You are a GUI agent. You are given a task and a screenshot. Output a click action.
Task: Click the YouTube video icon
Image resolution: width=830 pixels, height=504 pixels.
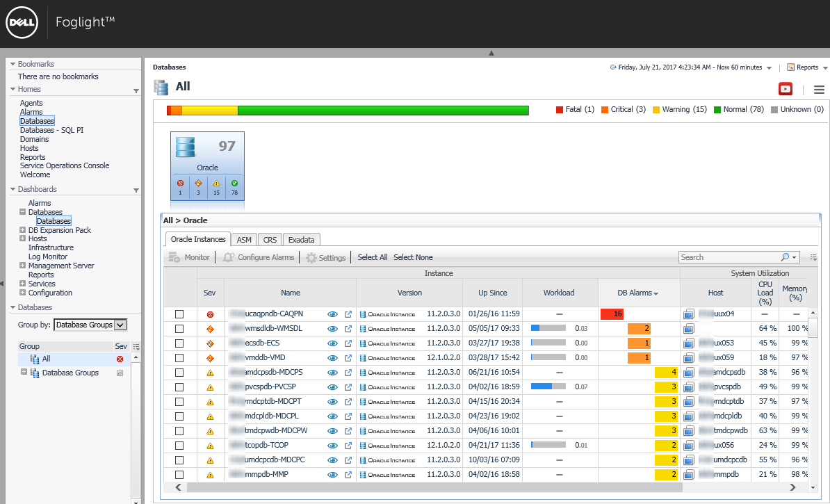[786, 89]
